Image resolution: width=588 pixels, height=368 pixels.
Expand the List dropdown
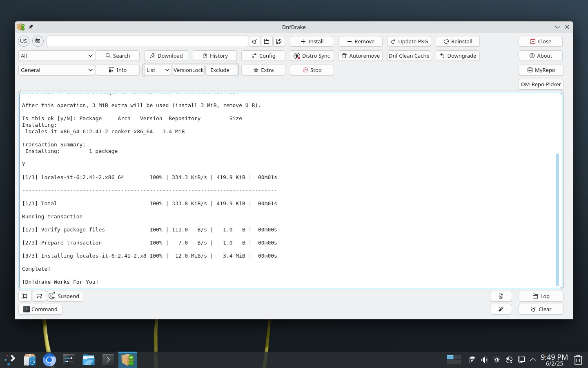158,70
